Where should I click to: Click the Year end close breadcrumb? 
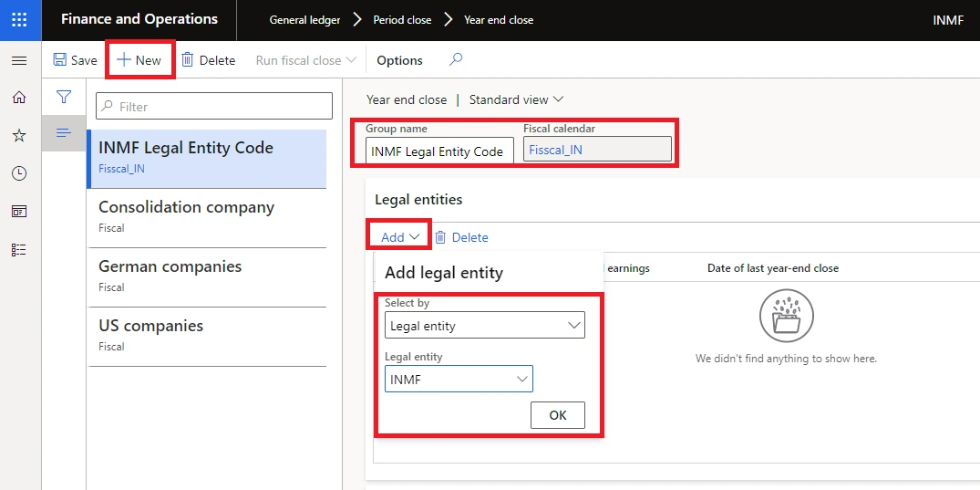point(498,20)
